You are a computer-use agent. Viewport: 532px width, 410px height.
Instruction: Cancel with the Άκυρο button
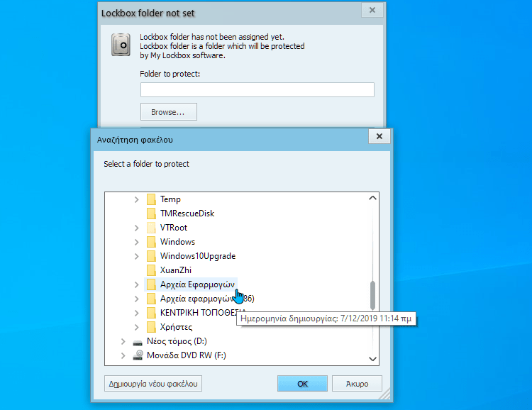[357, 384]
